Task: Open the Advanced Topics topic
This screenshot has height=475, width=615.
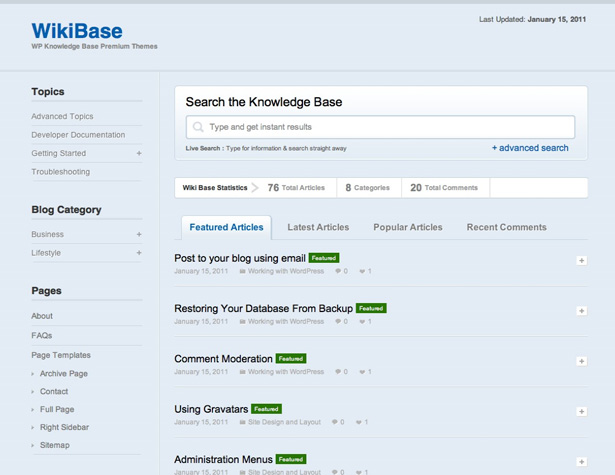Action: (x=62, y=116)
